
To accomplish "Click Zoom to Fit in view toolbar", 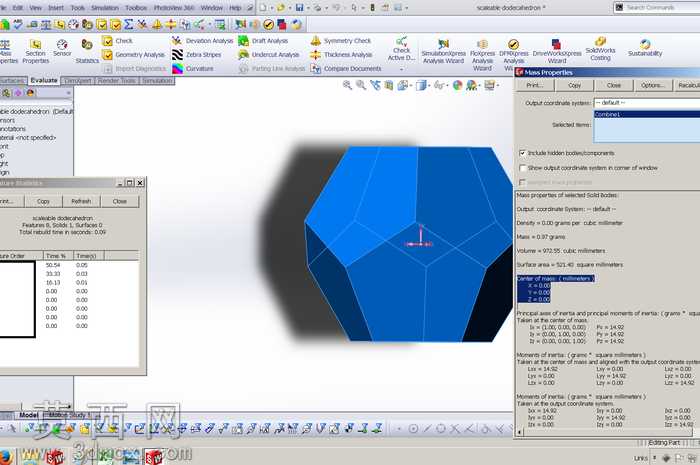I will pos(347,85).
